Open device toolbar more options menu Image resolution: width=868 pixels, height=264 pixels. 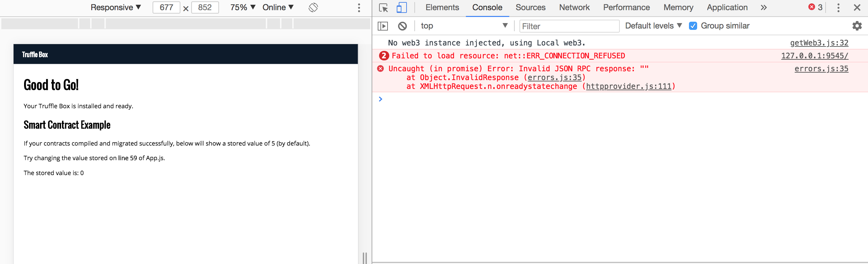point(359,7)
